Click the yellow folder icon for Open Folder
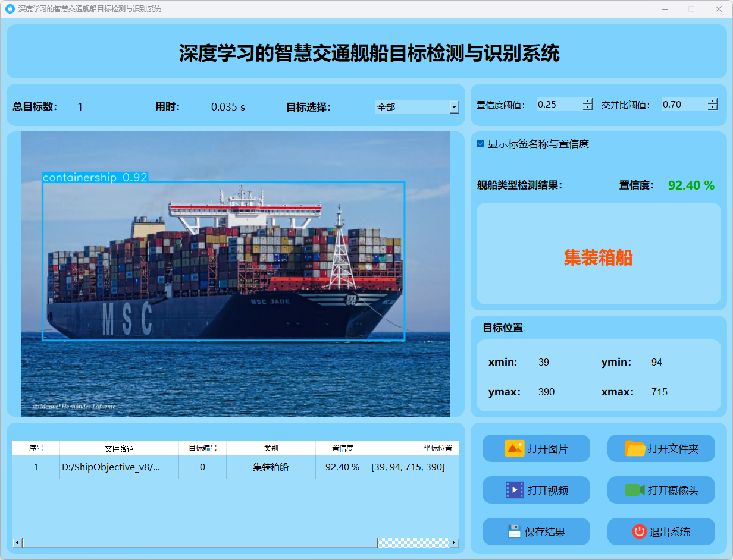The image size is (733, 560). (x=635, y=448)
